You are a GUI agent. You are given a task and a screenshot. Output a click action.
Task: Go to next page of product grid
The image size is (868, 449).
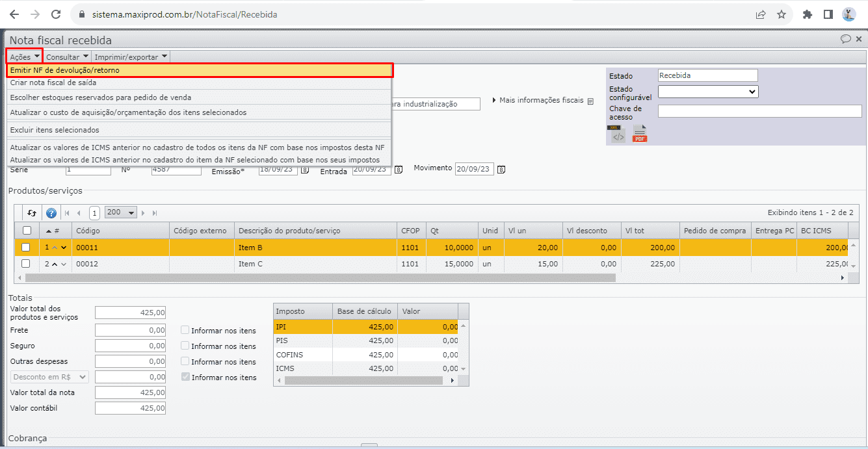coord(144,212)
